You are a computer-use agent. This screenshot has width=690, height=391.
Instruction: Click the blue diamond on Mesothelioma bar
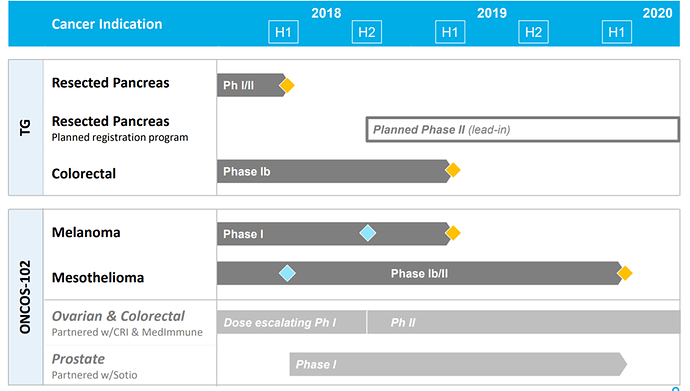click(287, 273)
